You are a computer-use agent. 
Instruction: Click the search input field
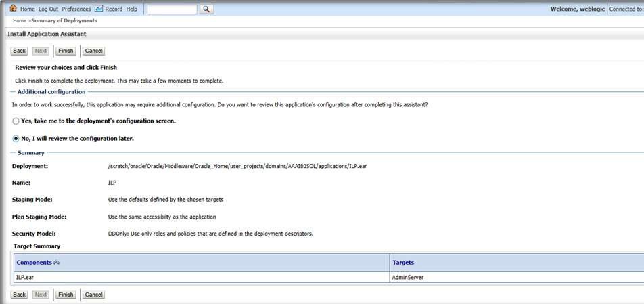click(x=172, y=9)
